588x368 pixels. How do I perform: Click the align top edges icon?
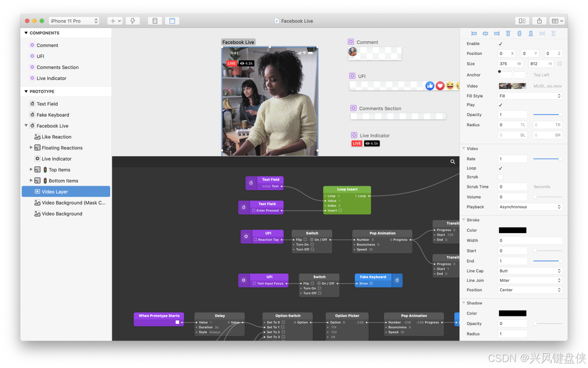508,34
